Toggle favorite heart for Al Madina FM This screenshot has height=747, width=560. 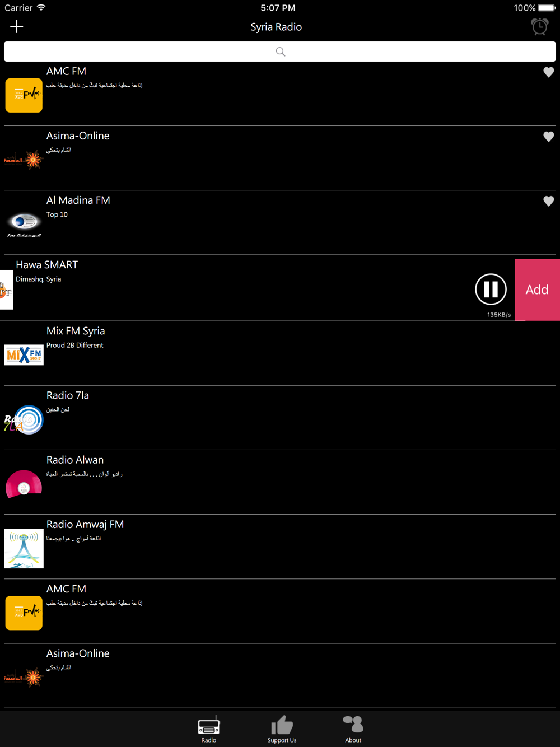[x=548, y=201]
